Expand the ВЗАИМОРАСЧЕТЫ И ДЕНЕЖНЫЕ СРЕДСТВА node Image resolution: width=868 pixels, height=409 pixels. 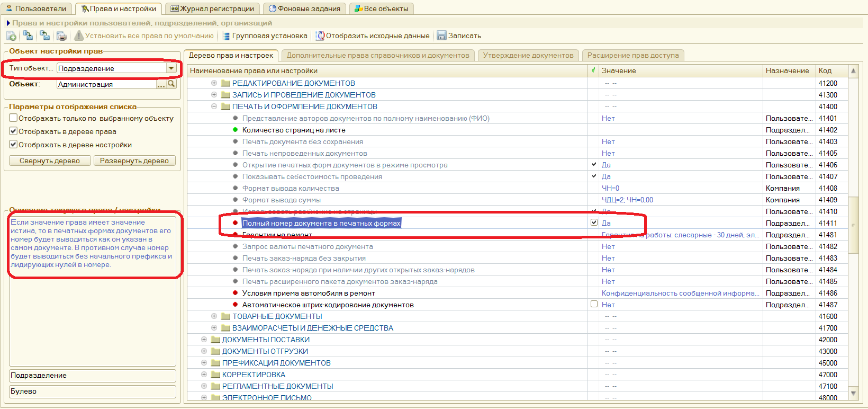pyautogui.click(x=214, y=327)
